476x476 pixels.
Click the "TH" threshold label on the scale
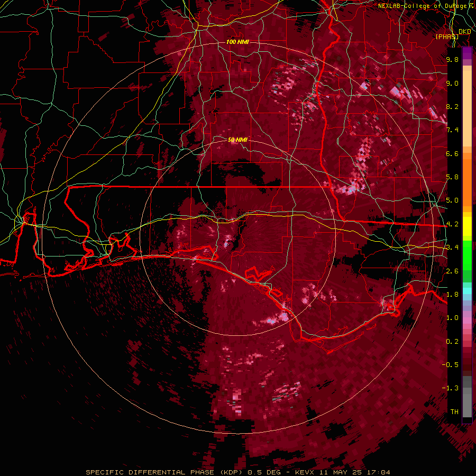454,412
